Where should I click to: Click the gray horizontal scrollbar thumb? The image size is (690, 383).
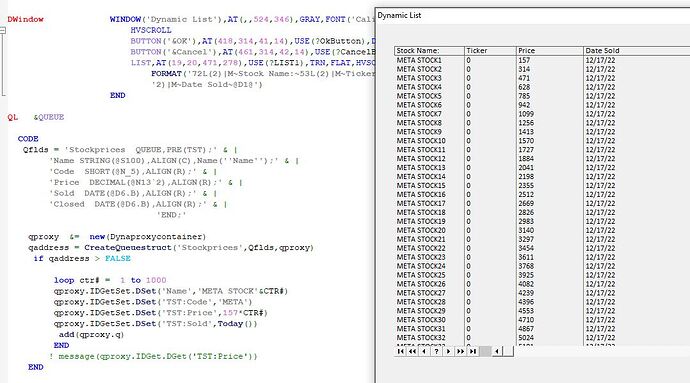[x=485, y=351]
